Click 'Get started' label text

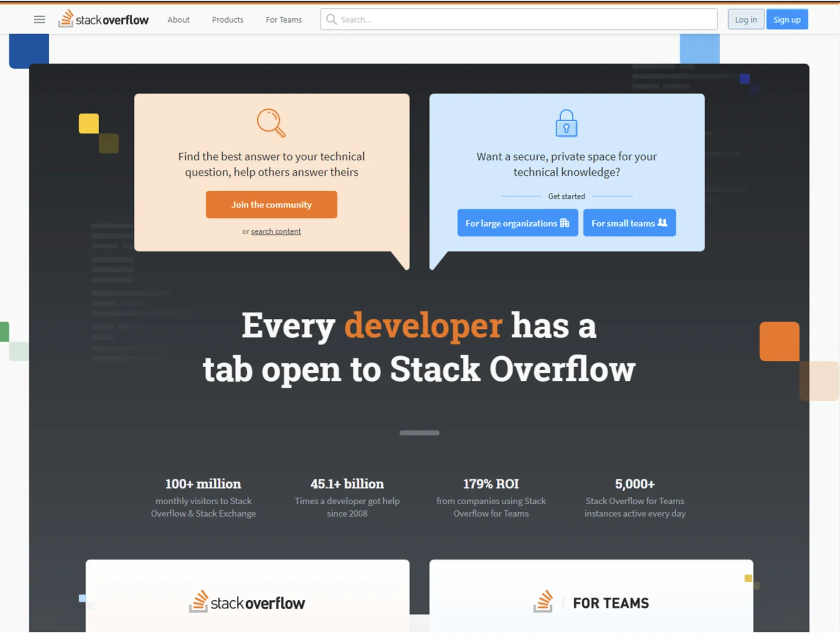(x=566, y=196)
